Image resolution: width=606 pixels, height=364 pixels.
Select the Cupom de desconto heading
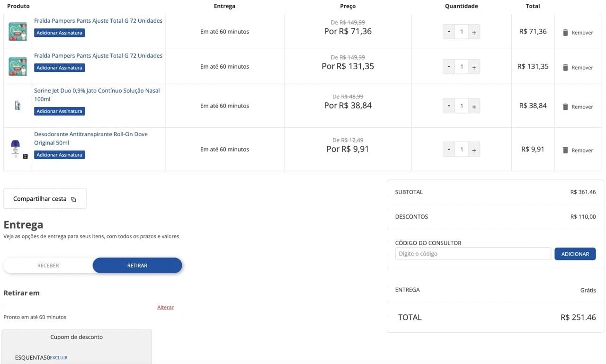pos(77,337)
